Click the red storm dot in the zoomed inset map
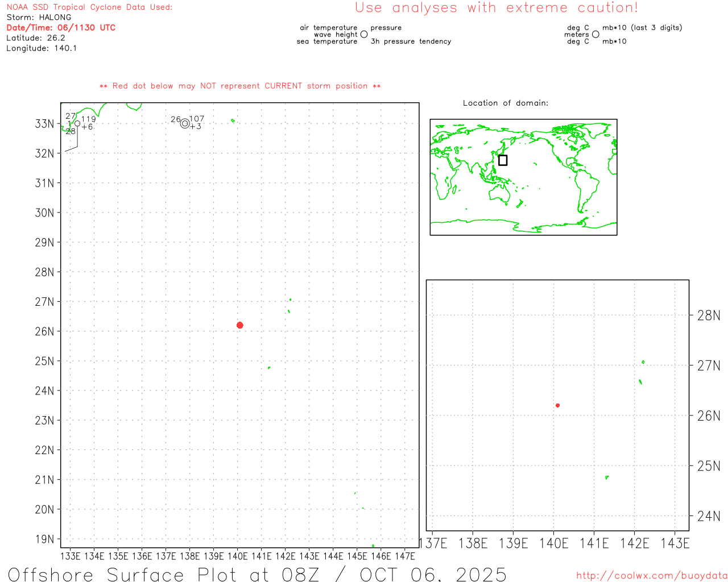728x582 pixels. [x=557, y=405]
